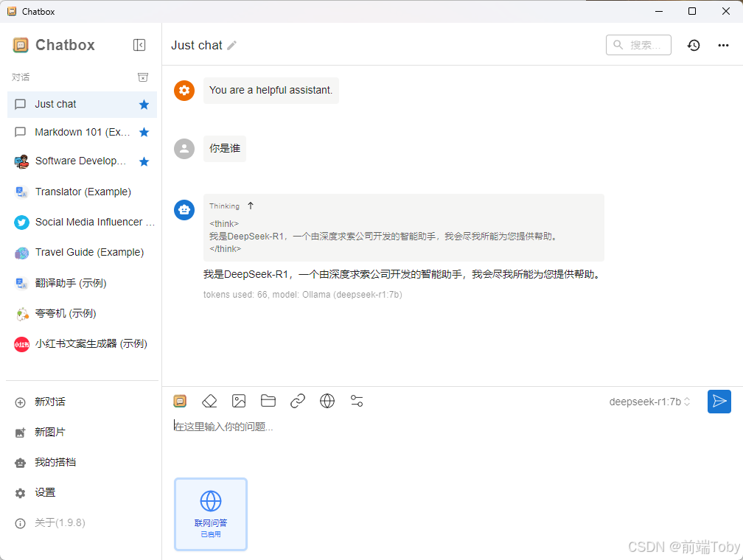Click the 联网问答 enabled card
The height and width of the screenshot is (560, 743).
pyautogui.click(x=211, y=514)
